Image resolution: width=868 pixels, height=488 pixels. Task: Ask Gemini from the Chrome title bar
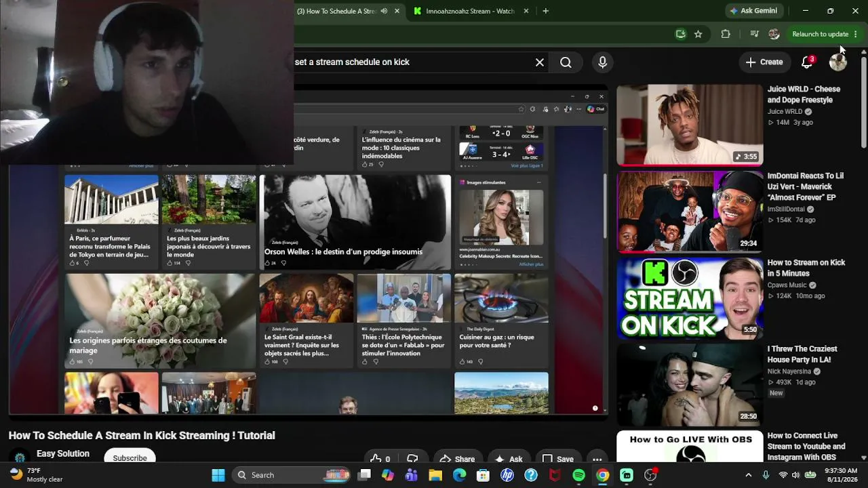(x=753, y=11)
